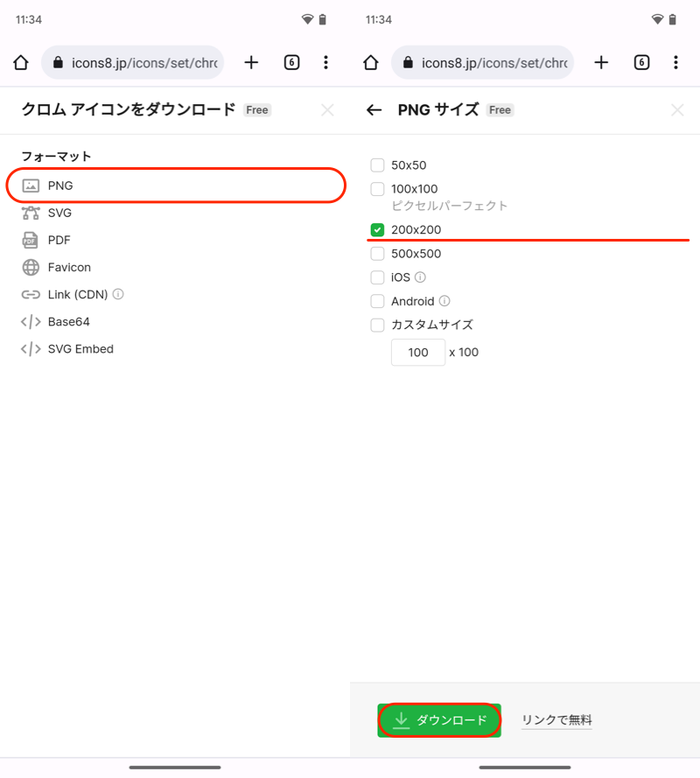Check the 100x100 ピクセルパーフェクト option

[x=377, y=189]
